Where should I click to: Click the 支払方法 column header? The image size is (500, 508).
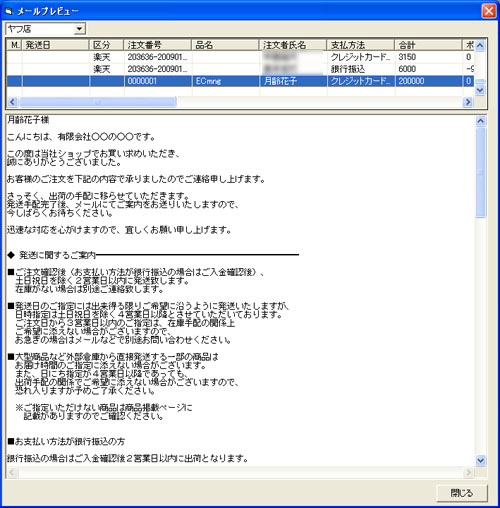[361, 45]
